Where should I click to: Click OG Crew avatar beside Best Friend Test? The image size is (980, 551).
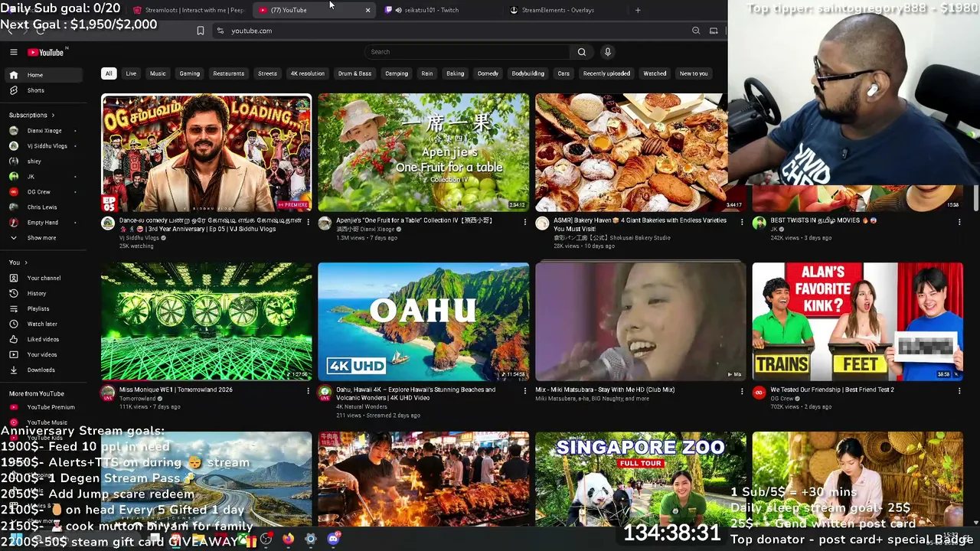click(759, 393)
